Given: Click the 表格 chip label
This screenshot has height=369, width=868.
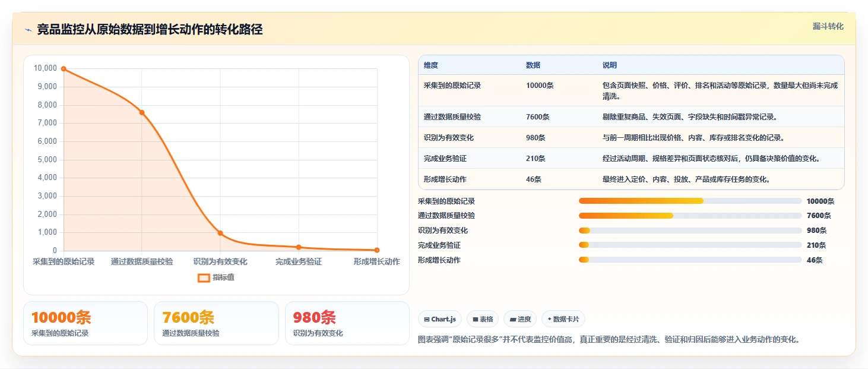Looking at the screenshot, I should pos(486,320).
